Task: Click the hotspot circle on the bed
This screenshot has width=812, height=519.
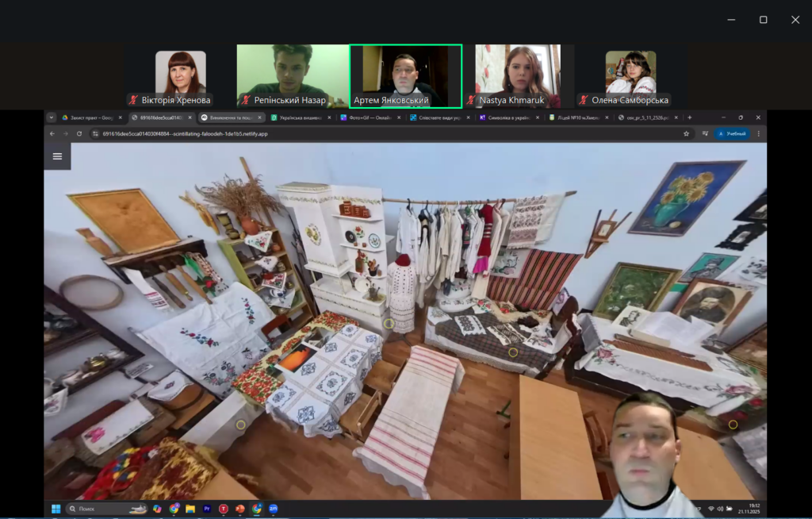Action: 513,352
